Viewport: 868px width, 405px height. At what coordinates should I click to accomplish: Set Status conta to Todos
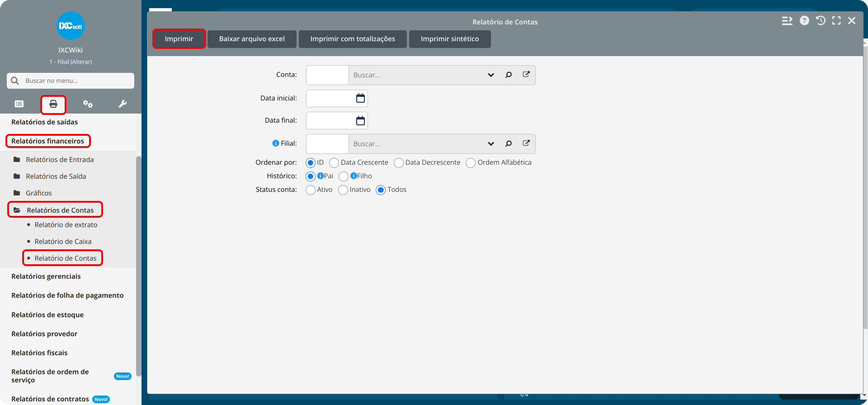pos(381,190)
